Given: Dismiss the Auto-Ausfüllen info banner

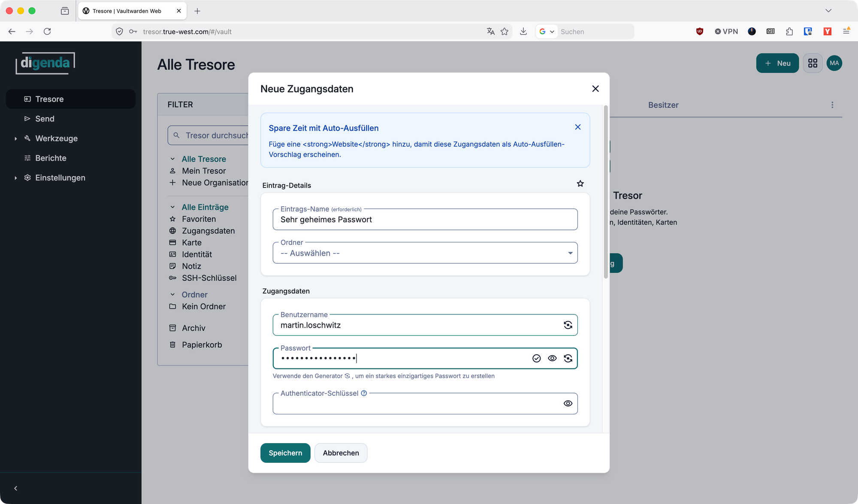Looking at the screenshot, I should 578,127.
